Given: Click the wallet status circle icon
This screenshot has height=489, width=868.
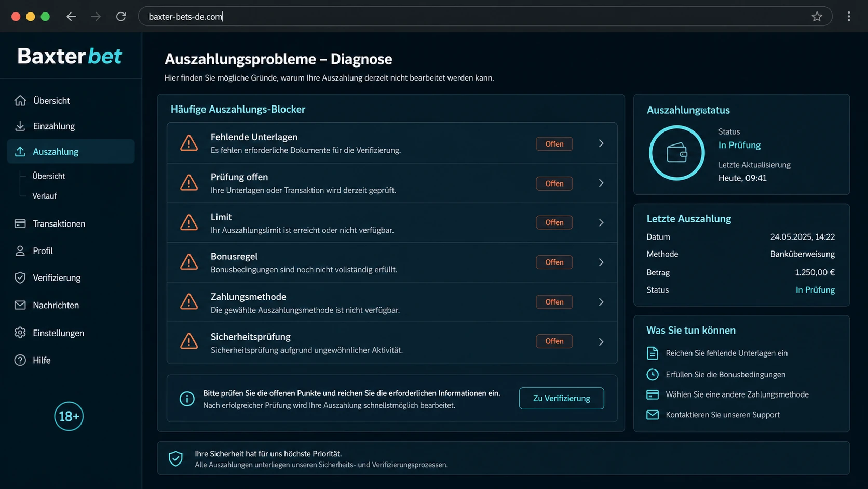Looking at the screenshot, I should click(676, 153).
